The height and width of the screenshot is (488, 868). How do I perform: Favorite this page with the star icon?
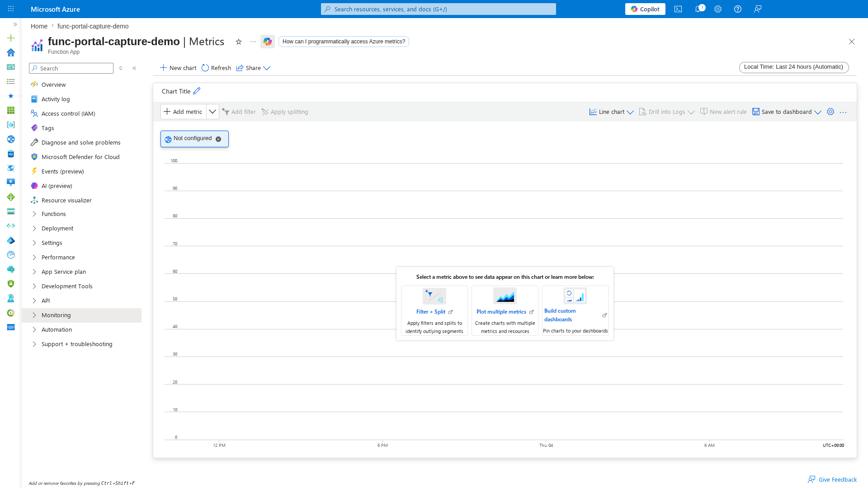coord(239,42)
